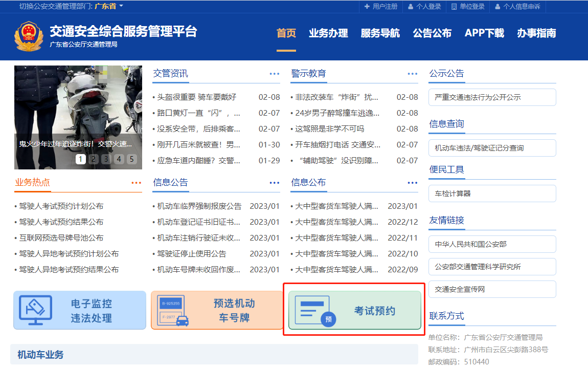
Task: Open the 车检计算器 tool
Action: point(492,193)
